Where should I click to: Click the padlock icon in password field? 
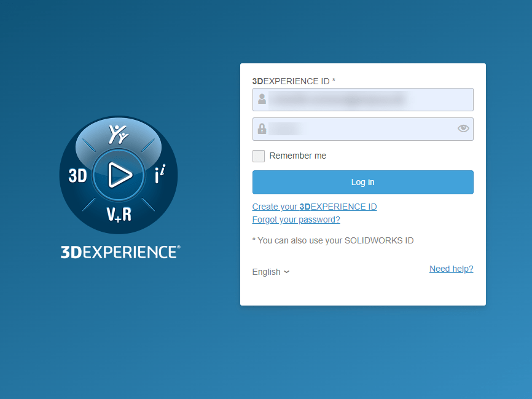(x=262, y=128)
